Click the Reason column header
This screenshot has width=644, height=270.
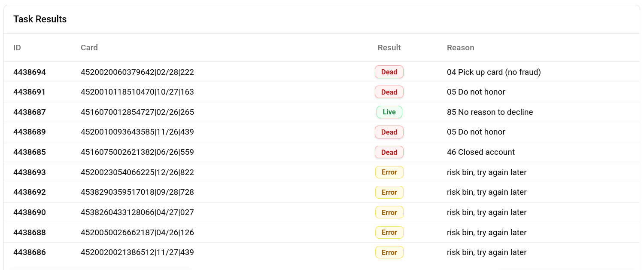click(x=461, y=47)
